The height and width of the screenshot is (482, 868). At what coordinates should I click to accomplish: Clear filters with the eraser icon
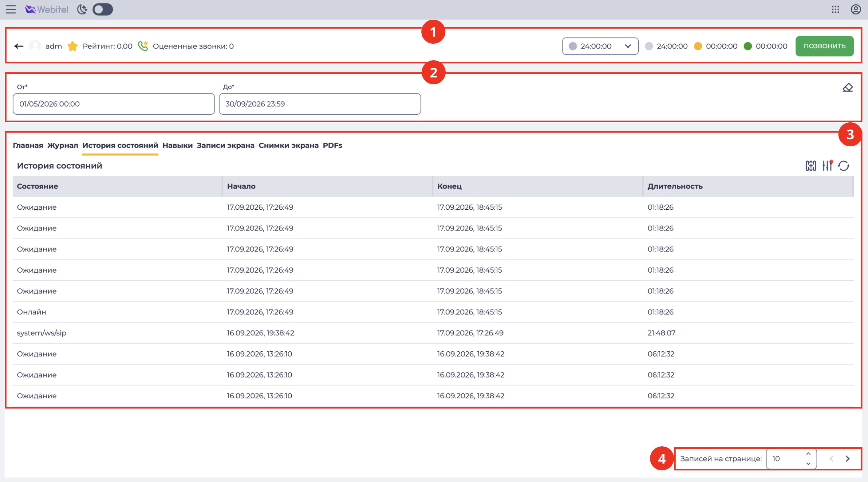coord(847,88)
